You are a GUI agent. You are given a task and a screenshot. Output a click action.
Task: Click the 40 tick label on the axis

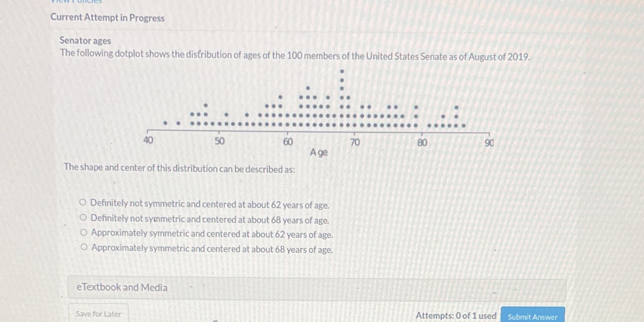(x=148, y=141)
